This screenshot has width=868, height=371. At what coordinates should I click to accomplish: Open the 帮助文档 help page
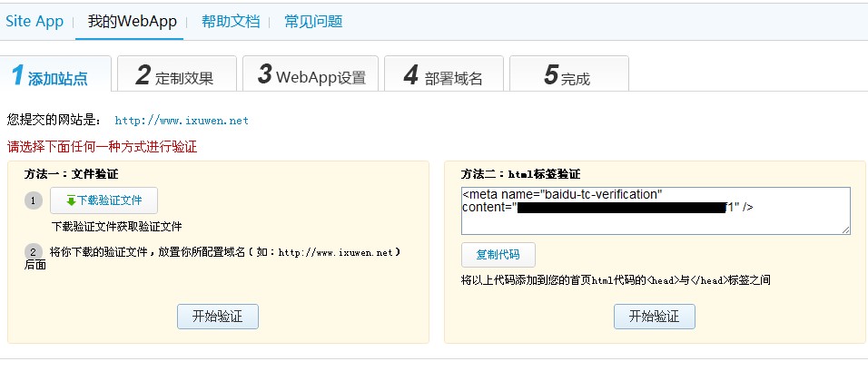(x=231, y=21)
